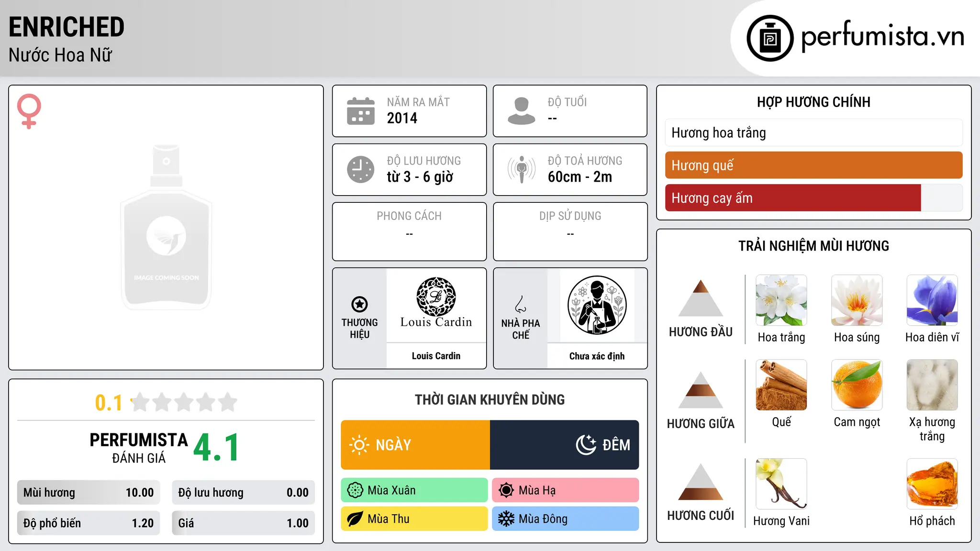Click the perfumista.vn bottle logo icon

point(770,38)
